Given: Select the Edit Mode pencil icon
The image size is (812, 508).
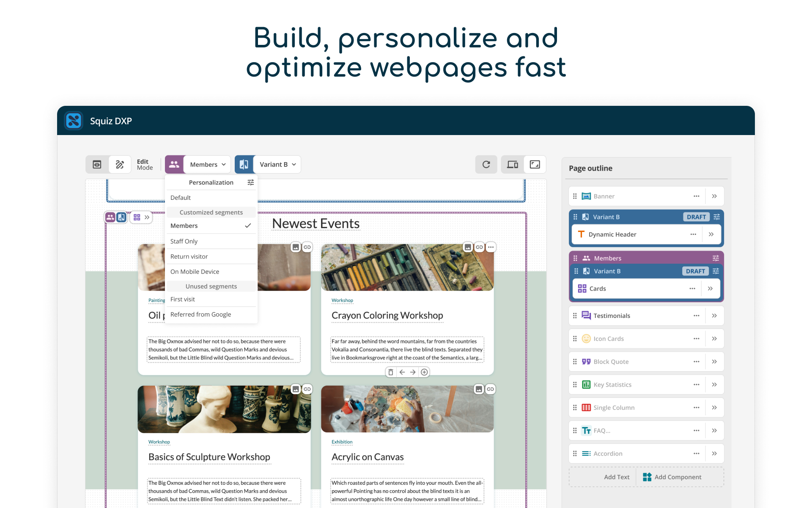Looking at the screenshot, I should tap(120, 164).
